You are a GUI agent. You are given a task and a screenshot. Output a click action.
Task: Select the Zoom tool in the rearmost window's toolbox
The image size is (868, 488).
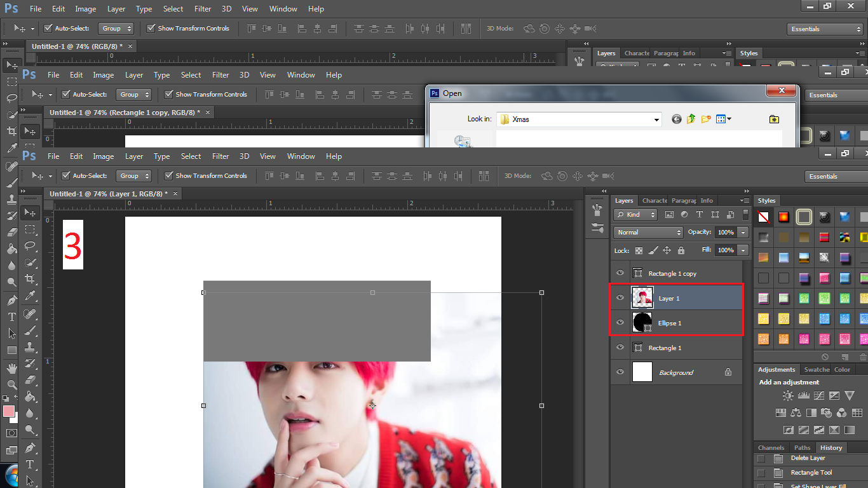tap(11, 384)
